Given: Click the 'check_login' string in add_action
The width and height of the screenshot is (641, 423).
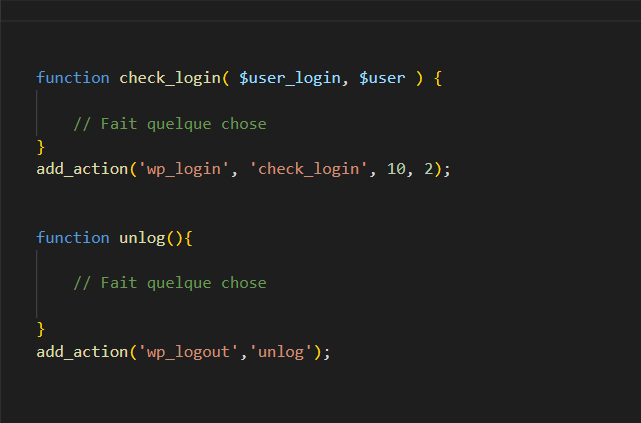Looking at the screenshot, I should click(308, 169).
